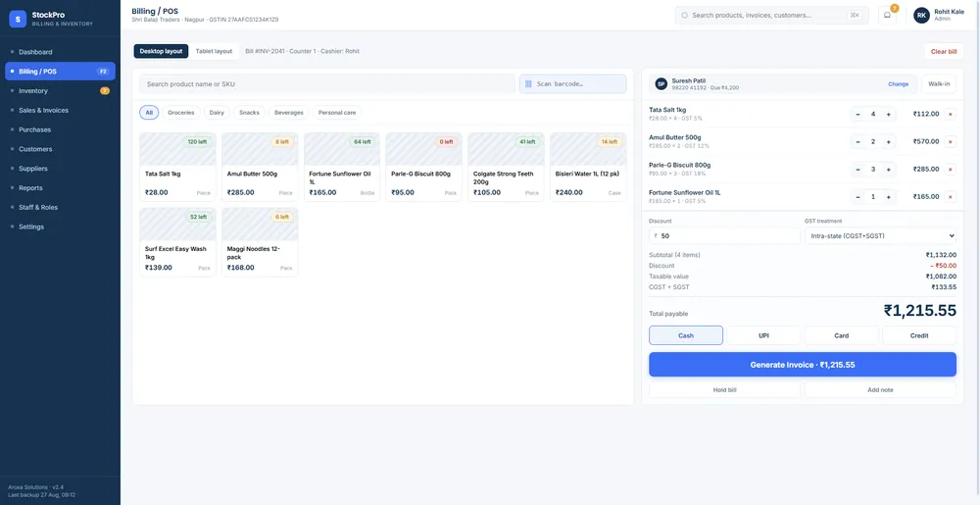Add Maggi Noodles 12-pack card
980x505 pixels.
point(260,242)
